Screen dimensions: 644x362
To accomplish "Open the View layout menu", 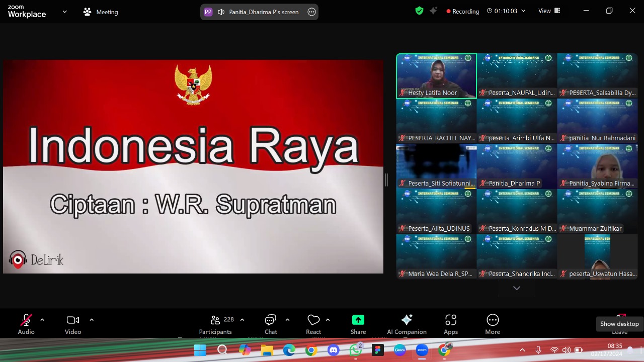I will 549,11.
